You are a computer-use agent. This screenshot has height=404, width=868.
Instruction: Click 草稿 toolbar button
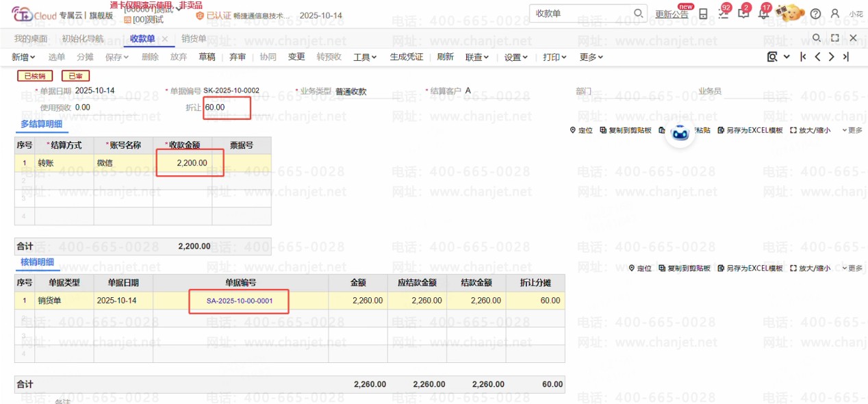207,57
